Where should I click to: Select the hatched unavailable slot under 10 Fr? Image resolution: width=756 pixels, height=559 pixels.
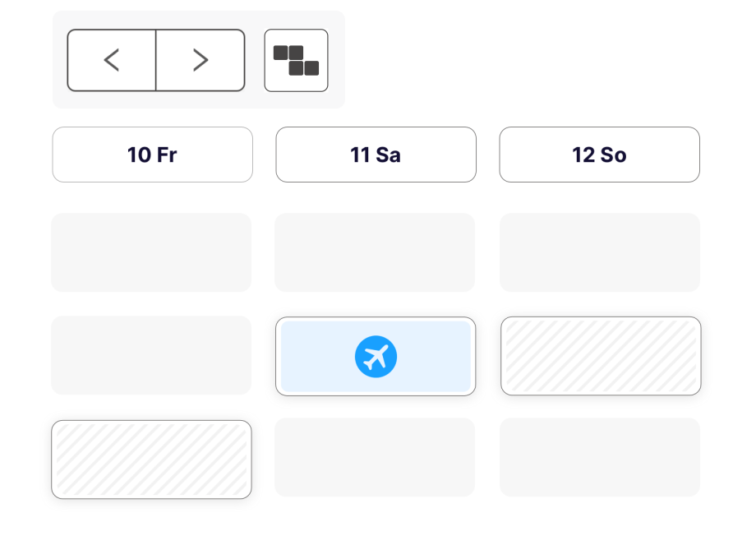tap(151, 459)
